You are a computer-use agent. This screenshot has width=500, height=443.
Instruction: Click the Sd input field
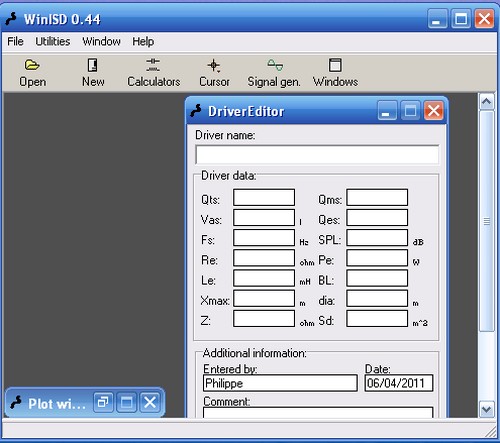pyautogui.click(x=377, y=319)
